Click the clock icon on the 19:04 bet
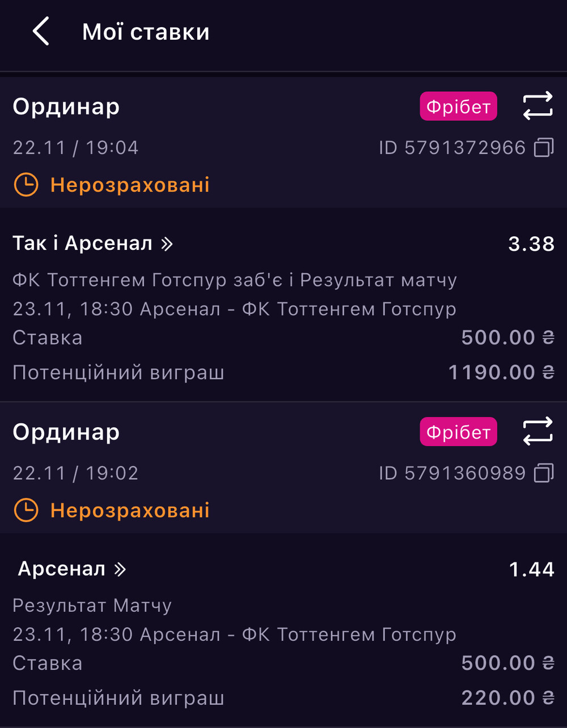 pos(26,185)
